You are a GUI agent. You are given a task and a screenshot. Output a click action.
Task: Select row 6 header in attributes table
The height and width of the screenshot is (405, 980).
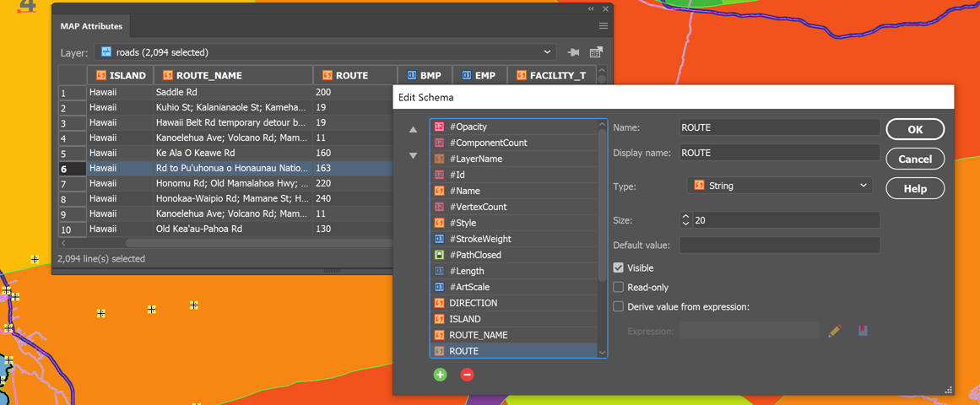click(x=73, y=168)
